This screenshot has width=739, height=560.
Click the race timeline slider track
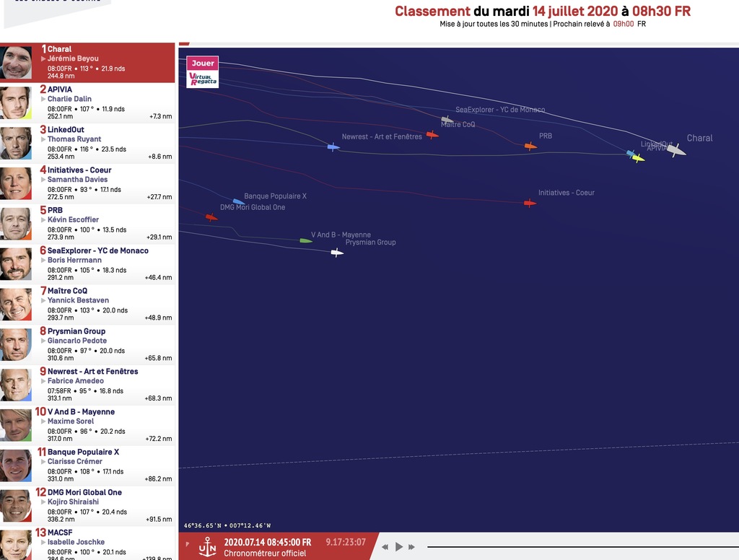pyautogui.click(x=583, y=547)
